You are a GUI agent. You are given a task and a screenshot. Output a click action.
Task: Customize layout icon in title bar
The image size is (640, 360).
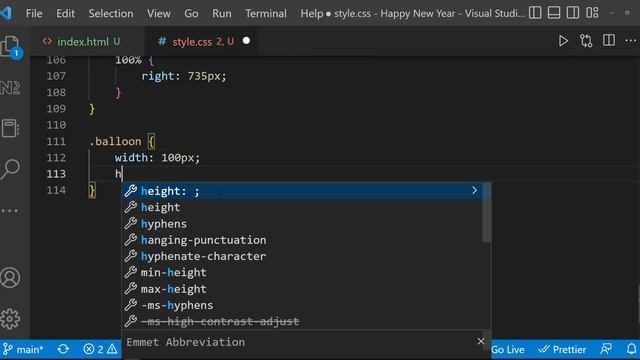592,13
